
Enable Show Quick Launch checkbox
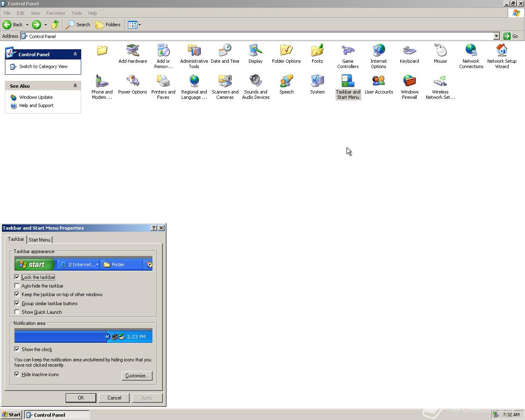(x=17, y=312)
